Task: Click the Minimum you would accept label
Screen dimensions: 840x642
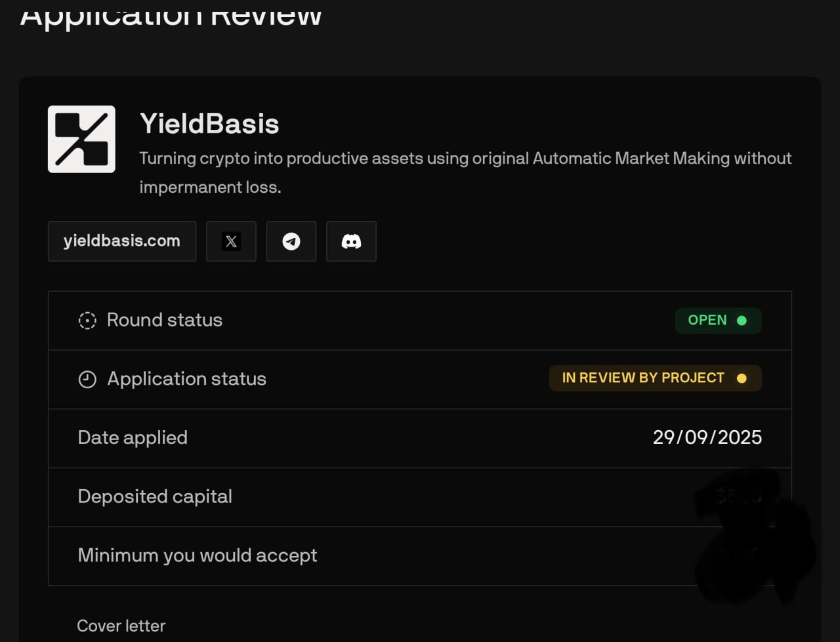Action: (x=197, y=555)
